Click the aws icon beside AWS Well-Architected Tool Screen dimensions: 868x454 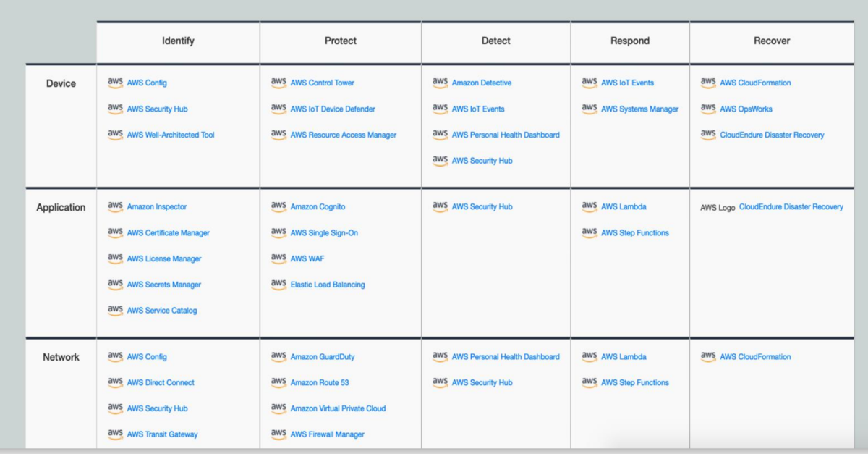115,135
